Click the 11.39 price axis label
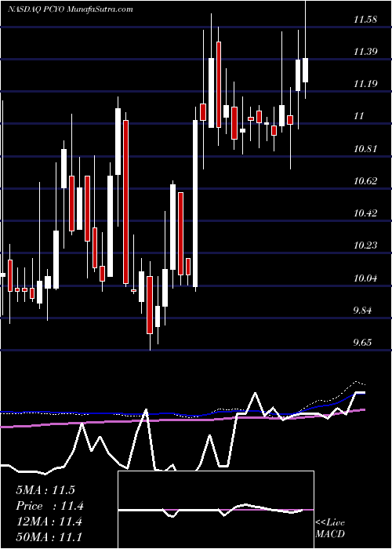This screenshot has width=392, height=549. pos(365,53)
